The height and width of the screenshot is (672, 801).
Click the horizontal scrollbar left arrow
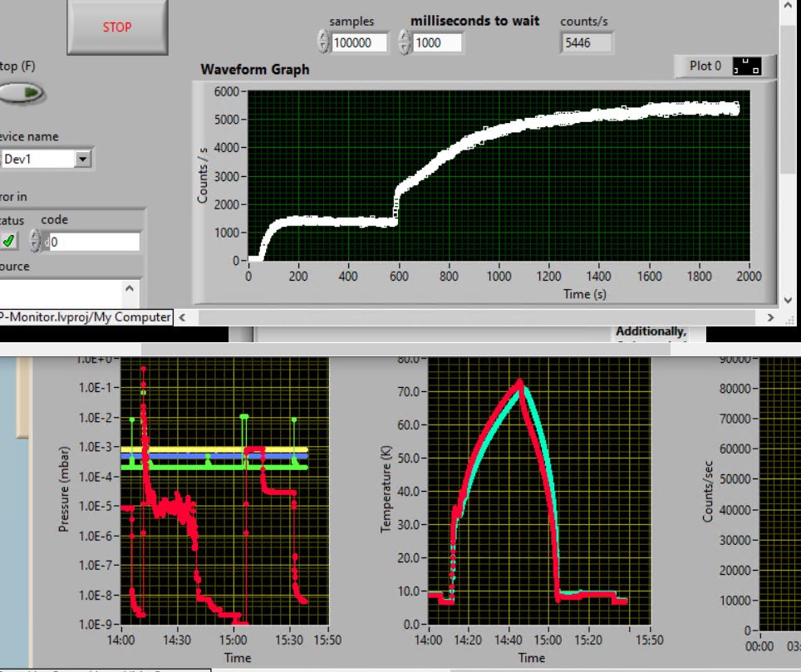coord(182,317)
